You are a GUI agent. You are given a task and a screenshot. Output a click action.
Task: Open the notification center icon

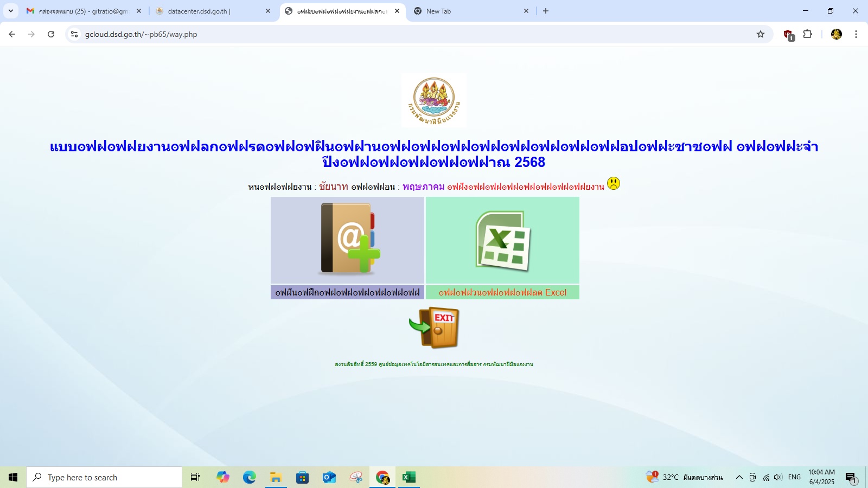coord(851,477)
